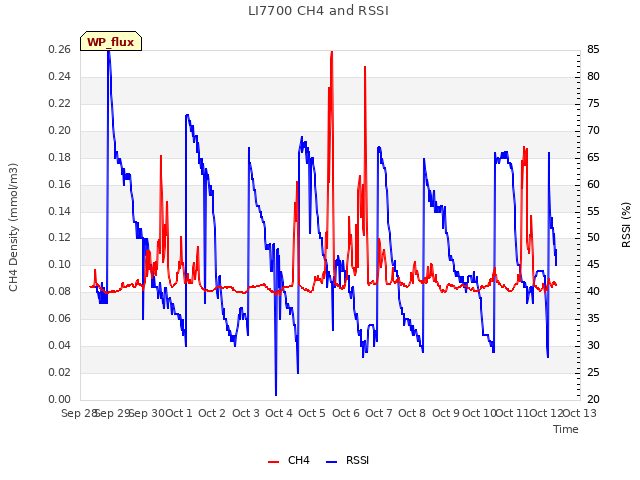The height and width of the screenshot is (480, 640).
Task: Click the Oct 4 date tick label
Action: [x=279, y=413]
